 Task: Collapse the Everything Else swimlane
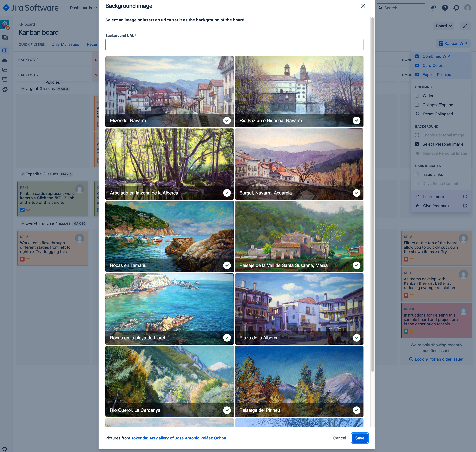tap(23, 224)
